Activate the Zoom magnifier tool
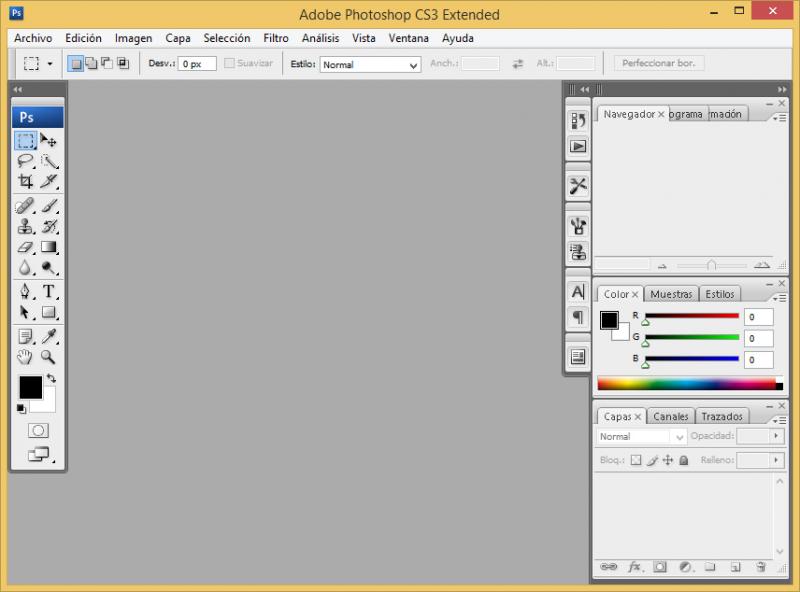Image resolution: width=800 pixels, height=592 pixels. coord(48,357)
